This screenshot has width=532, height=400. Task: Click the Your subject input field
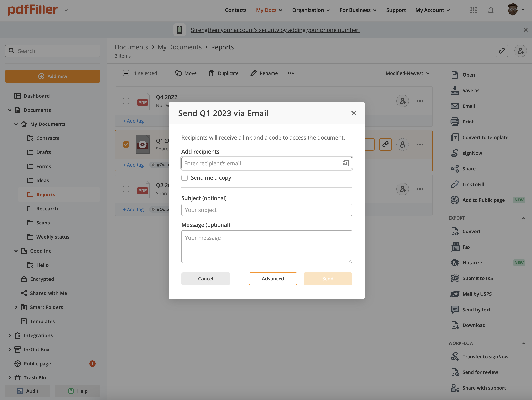point(266,210)
